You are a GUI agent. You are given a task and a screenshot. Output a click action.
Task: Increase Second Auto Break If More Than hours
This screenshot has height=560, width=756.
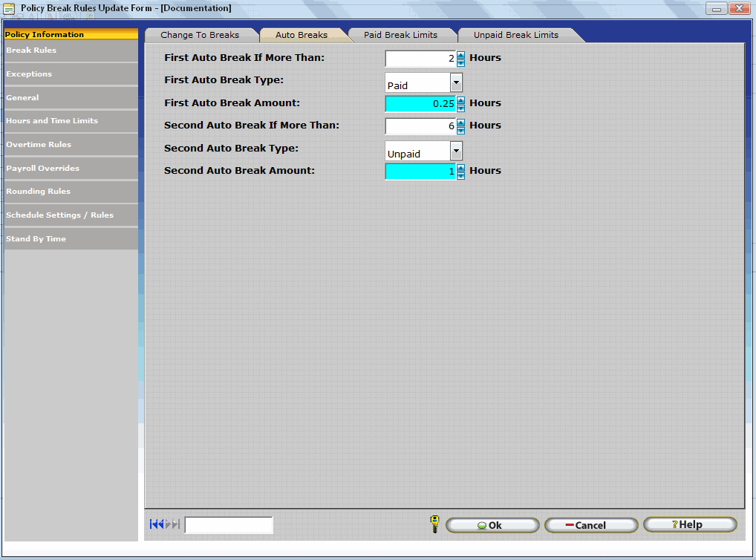pyautogui.click(x=460, y=122)
